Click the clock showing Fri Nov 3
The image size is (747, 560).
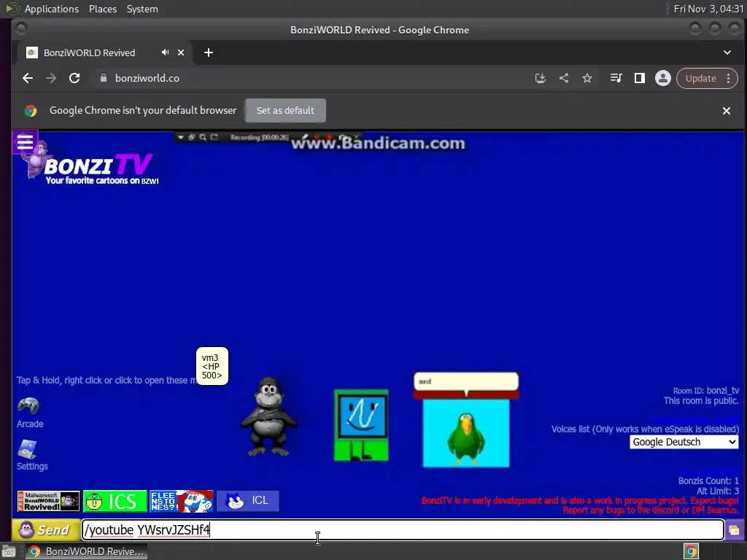[x=708, y=9]
